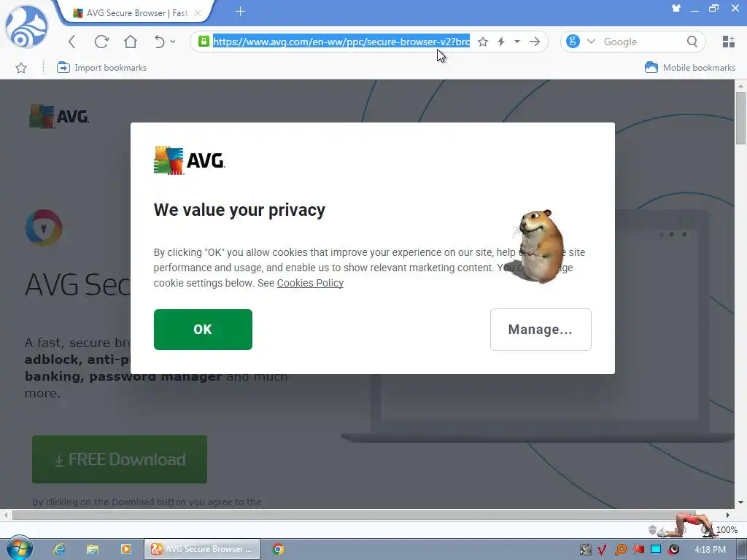Click the cyan monitor network tray icon
Viewport: 747px width, 560px height.
point(656,550)
